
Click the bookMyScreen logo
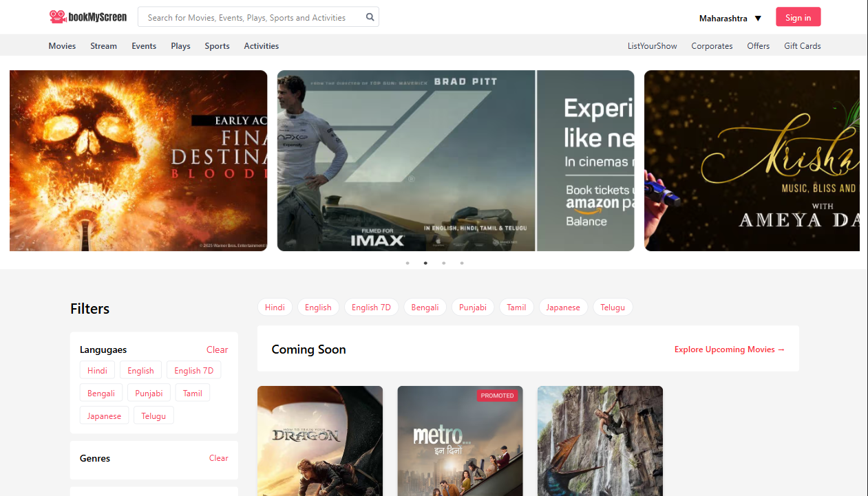[88, 17]
